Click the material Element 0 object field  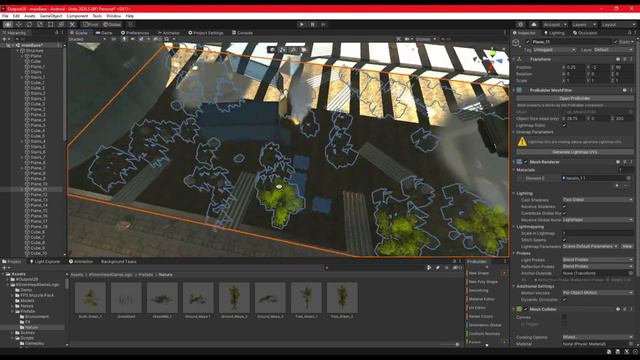(596, 178)
